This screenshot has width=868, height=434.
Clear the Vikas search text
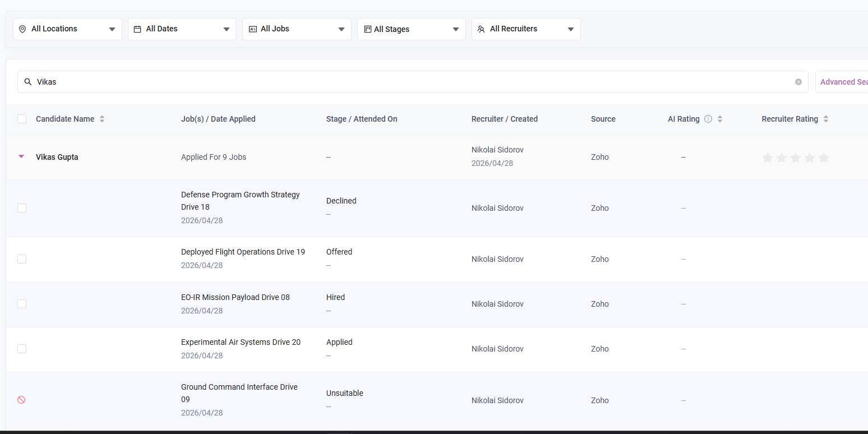(798, 82)
